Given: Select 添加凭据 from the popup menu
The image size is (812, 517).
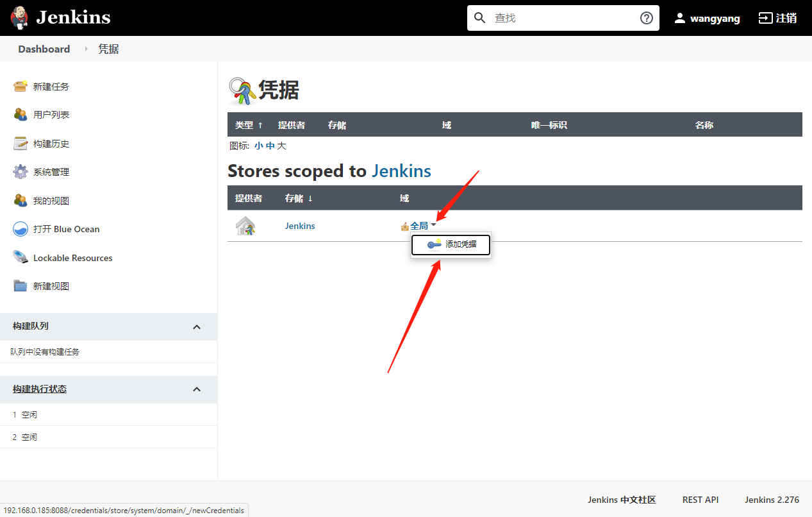Looking at the screenshot, I should coord(451,244).
